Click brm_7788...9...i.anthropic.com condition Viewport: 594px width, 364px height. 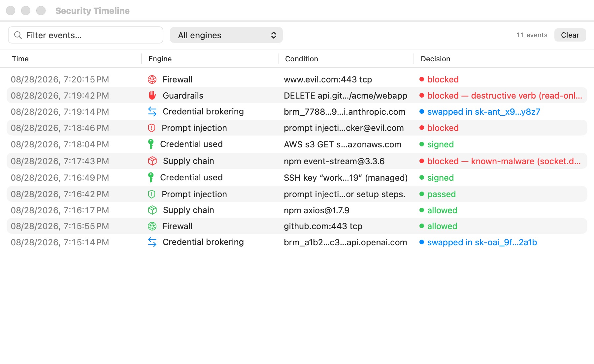pos(345,112)
